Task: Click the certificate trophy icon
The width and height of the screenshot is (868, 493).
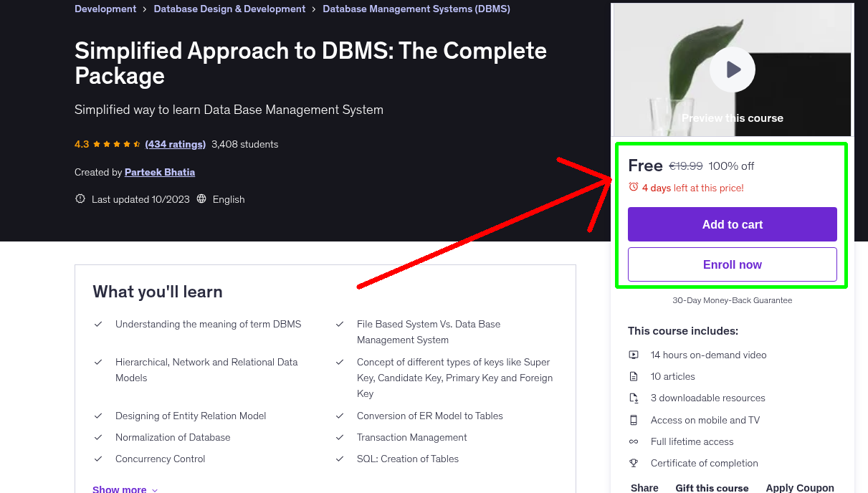Action: (634, 463)
